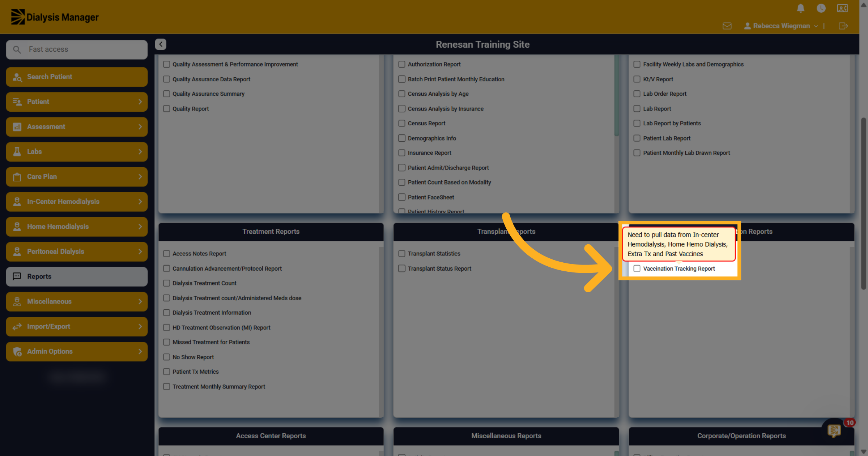Click the notification bell icon
Image resolution: width=868 pixels, height=456 pixels.
(801, 8)
